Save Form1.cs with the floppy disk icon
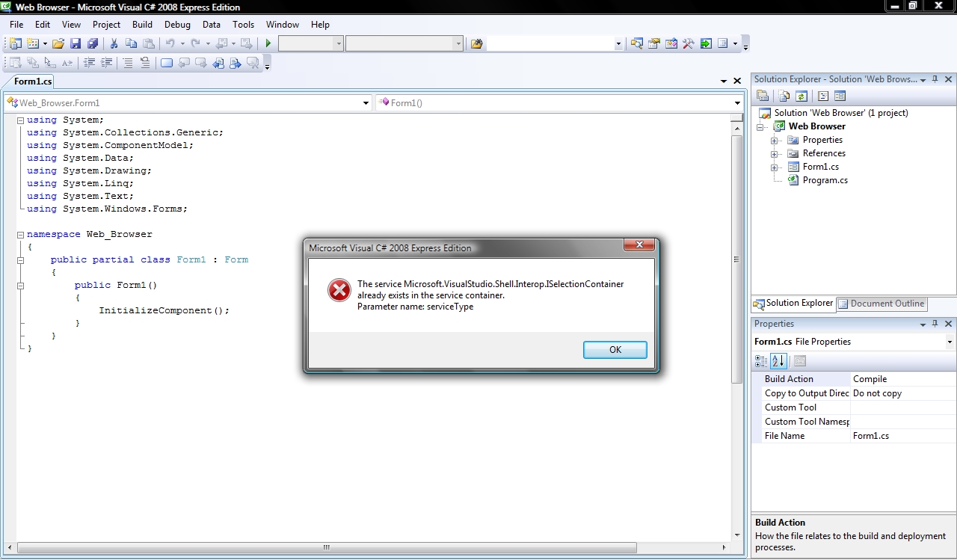This screenshot has height=560, width=957. point(76,44)
